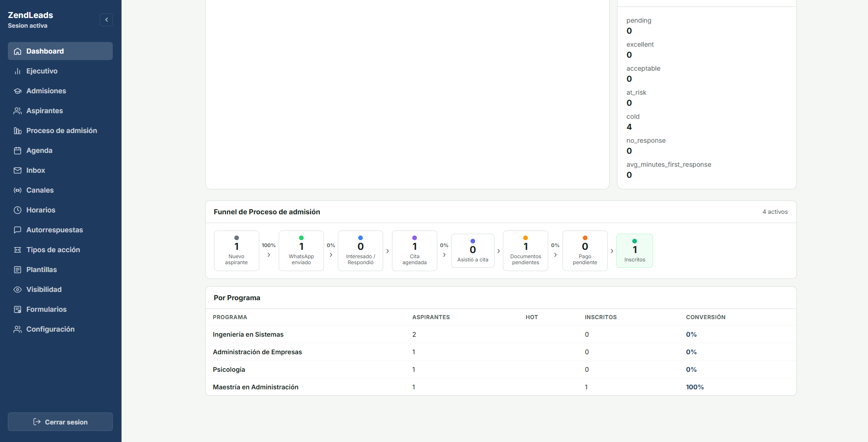The height and width of the screenshot is (442, 868).
Task: Open the Admisiones page
Action: click(x=60, y=91)
